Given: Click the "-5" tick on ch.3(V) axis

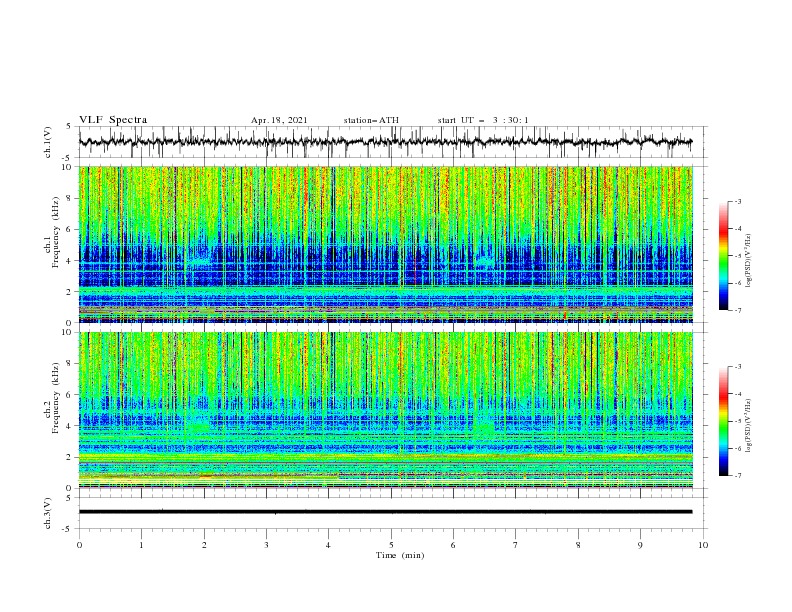Looking at the screenshot, I should point(68,529).
